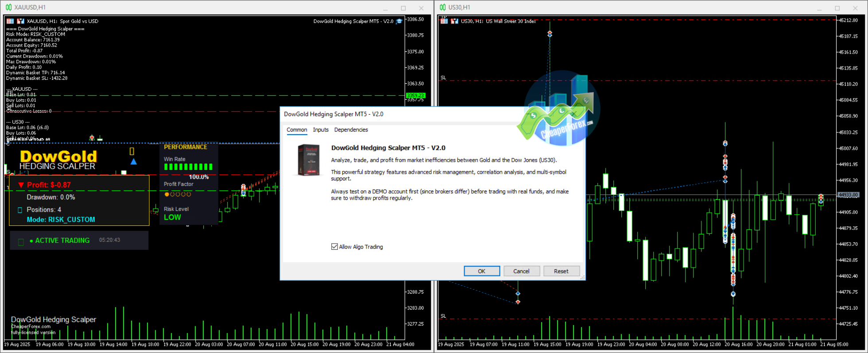Click '20 Aug 16:00' on US30 time axis
The width and height of the screenshot is (868, 353).
coord(739,344)
